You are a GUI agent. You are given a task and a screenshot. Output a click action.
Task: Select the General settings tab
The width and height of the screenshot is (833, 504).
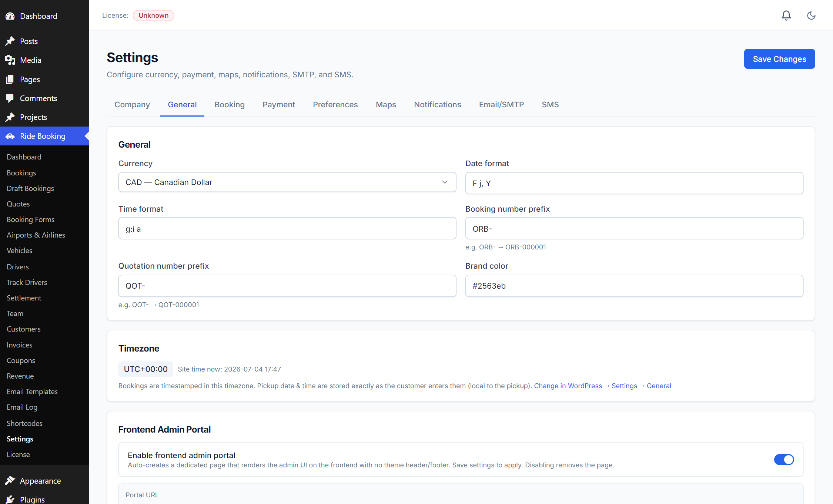tap(182, 105)
